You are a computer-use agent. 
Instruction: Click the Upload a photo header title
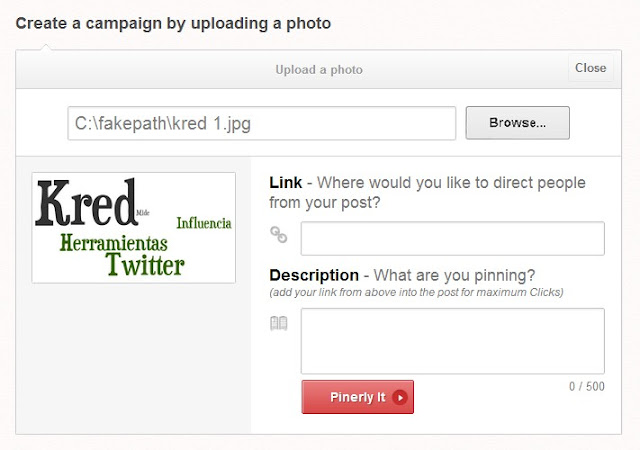click(x=319, y=69)
